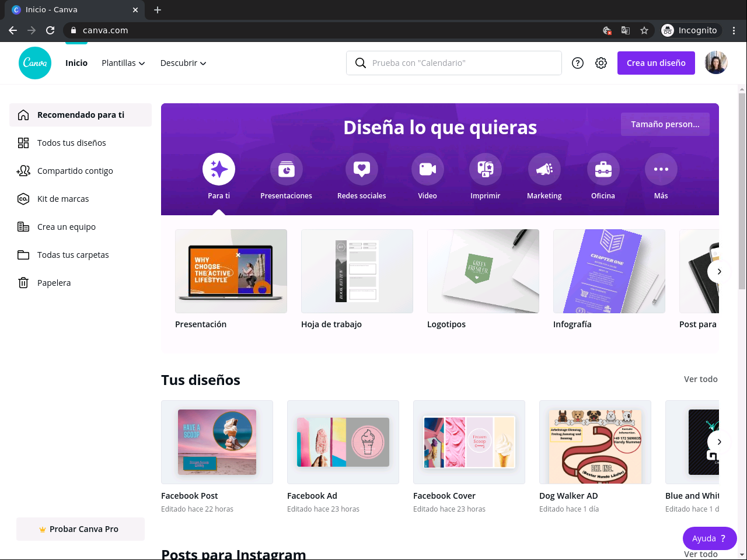
Task: Reload the page in Chrome
Action: (50, 30)
